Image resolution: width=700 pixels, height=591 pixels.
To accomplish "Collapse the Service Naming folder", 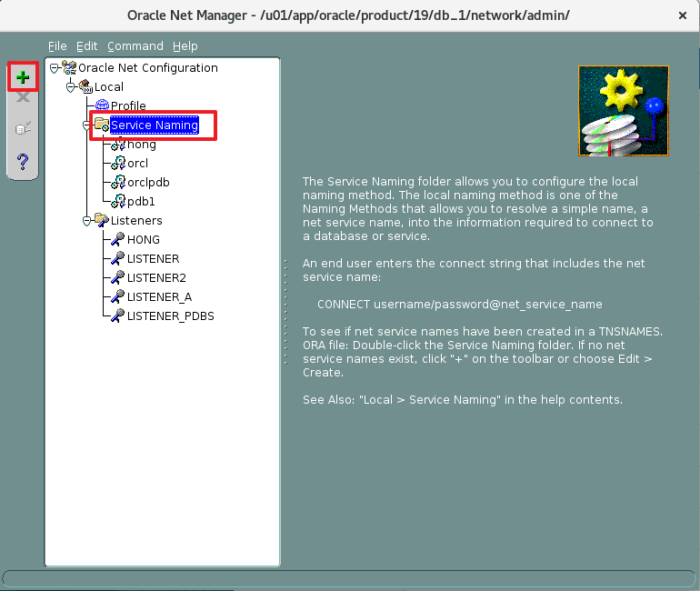I will (x=86, y=125).
